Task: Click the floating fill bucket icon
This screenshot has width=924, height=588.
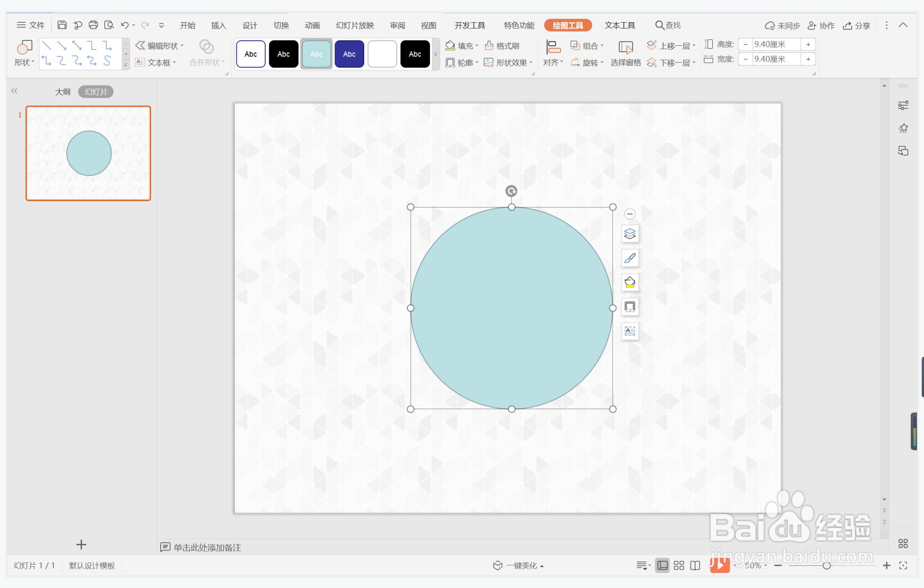Action: [630, 282]
